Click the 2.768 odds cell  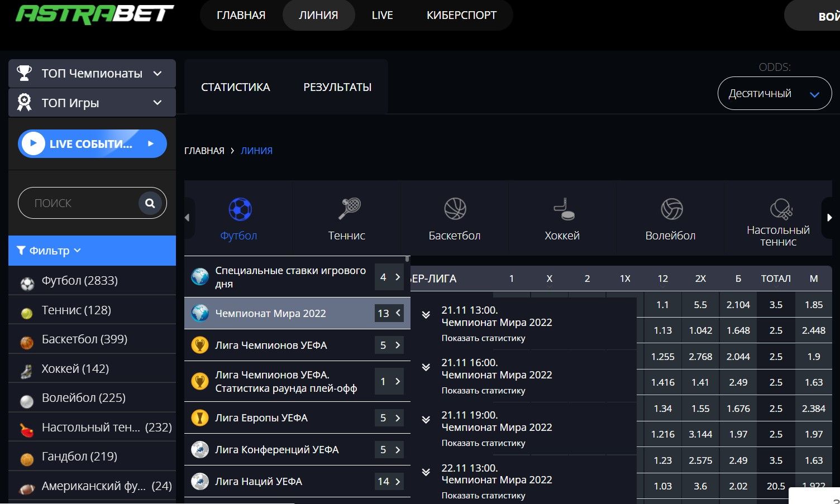[700, 357]
